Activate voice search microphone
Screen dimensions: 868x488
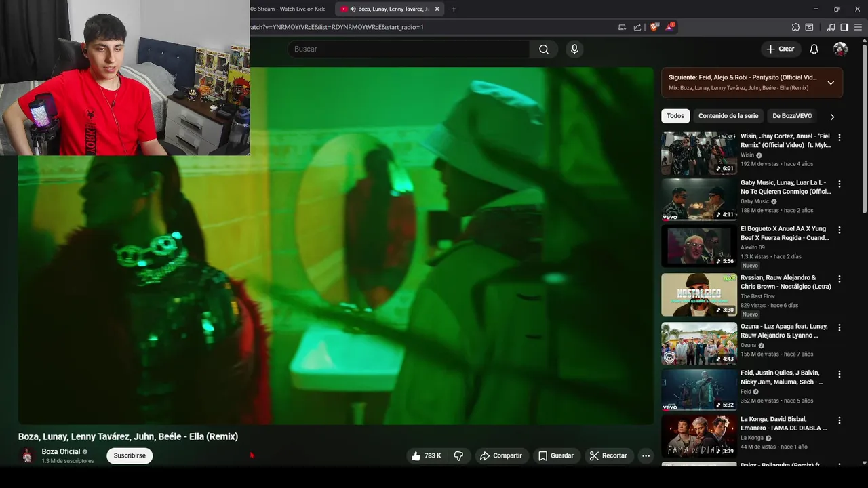[x=574, y=49]
